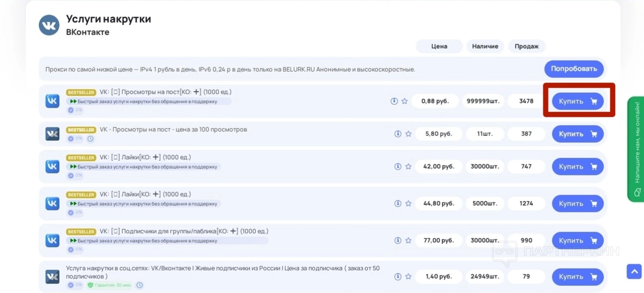
Task: Click the 999999шт. stock value
Action: click(x=483, y=101)
